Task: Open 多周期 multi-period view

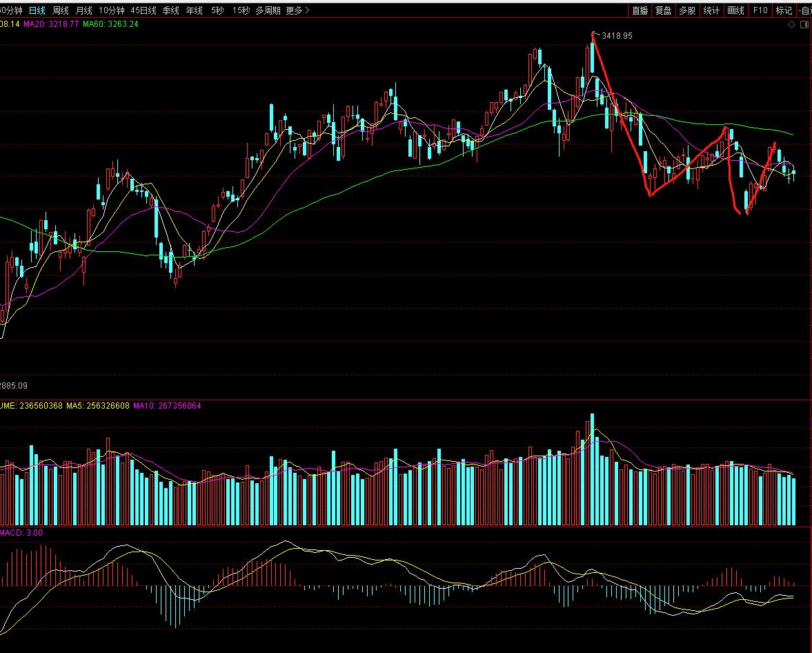Action: (268, 10)
